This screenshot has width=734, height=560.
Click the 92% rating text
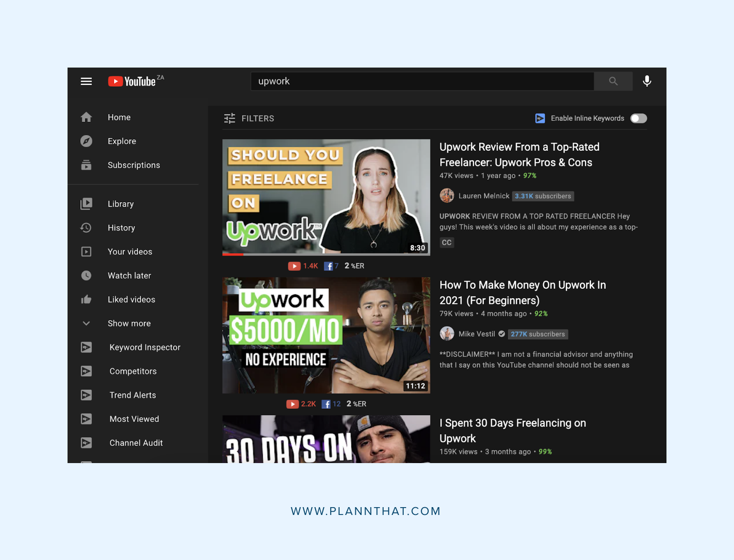coord(541,314)
